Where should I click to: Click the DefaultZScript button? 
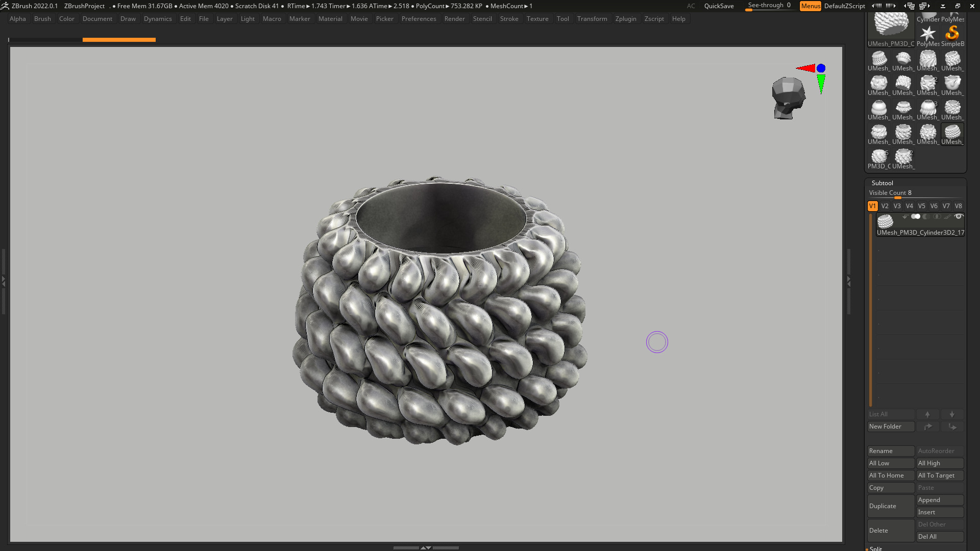[845, 6]
